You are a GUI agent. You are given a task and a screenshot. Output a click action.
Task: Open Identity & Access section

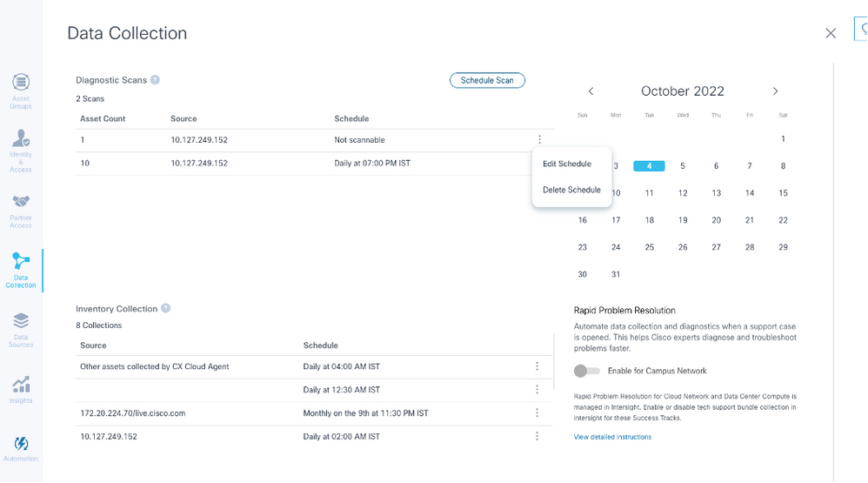[21, 151]
